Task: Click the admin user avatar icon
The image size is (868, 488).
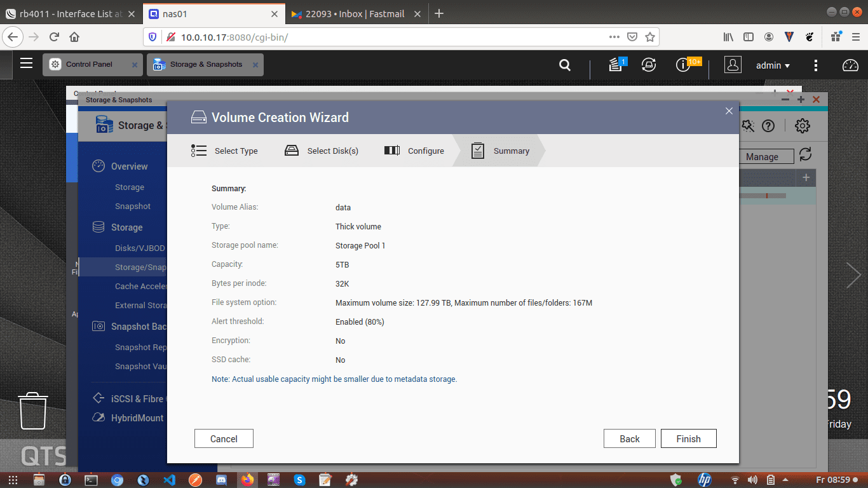Action: (x=733, y=65)
